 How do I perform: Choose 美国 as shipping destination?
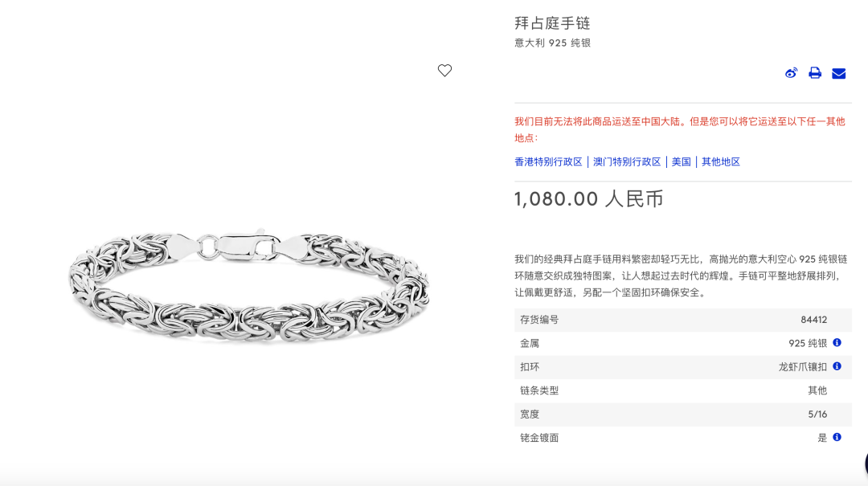[x=681, y=161]
